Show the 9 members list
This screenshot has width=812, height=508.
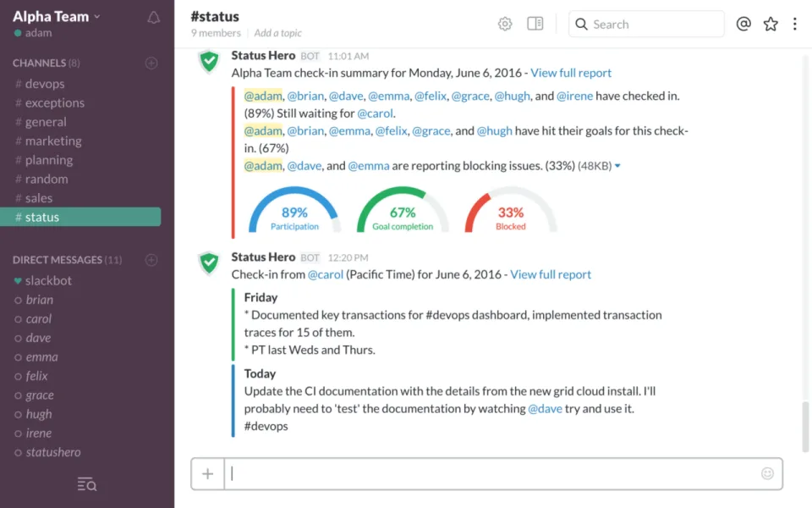pyautogui.click(x=216, y=33)
